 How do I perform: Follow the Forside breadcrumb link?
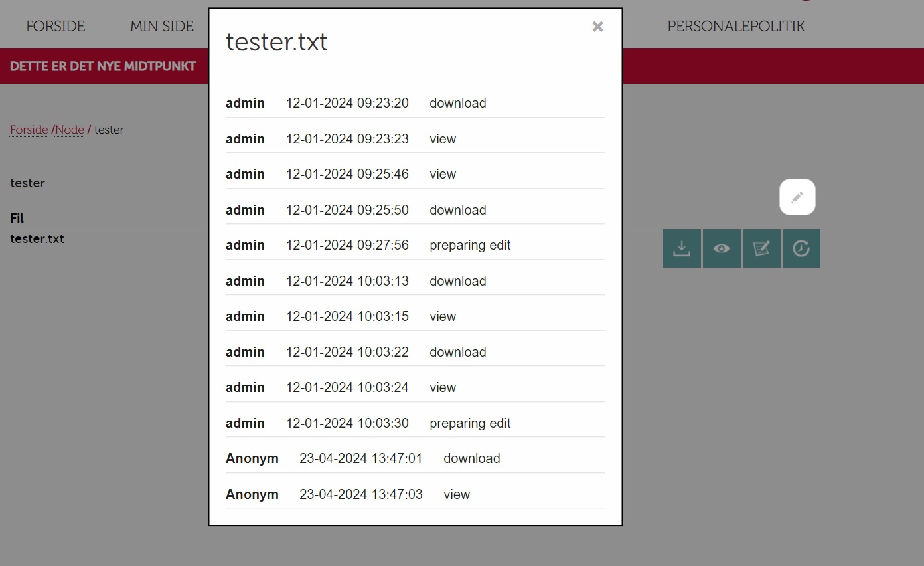tap(29, 130)
